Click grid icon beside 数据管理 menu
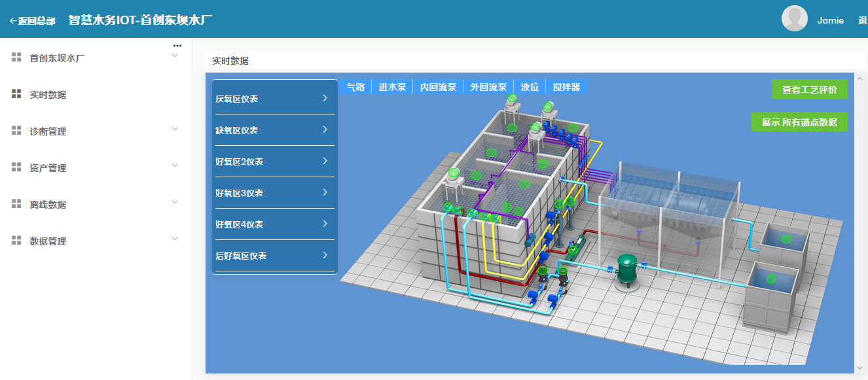 (x=17, y=241)
